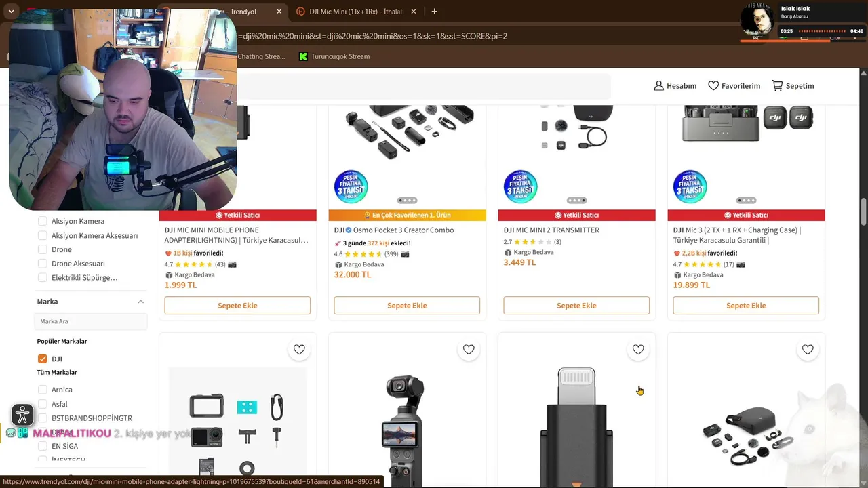Close the DJI Mic Mini (1Tx+1Rx) tab
The image size is (868, 488).
tap(414, 12)
